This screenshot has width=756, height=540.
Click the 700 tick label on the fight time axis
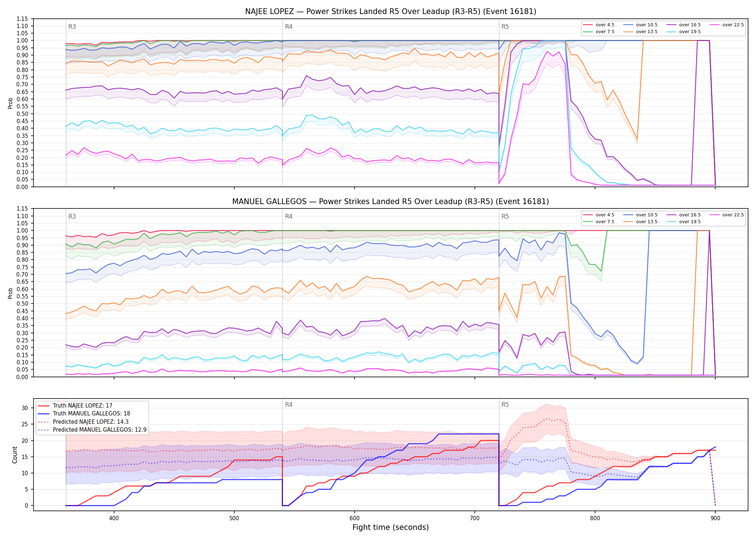[x=475, y=518]
